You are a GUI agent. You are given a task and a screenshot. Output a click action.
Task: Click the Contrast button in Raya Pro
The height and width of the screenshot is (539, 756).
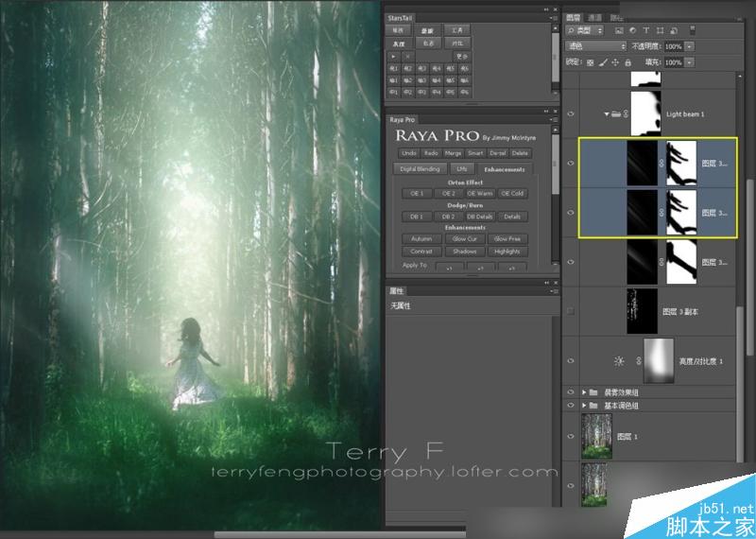[421, 252]
